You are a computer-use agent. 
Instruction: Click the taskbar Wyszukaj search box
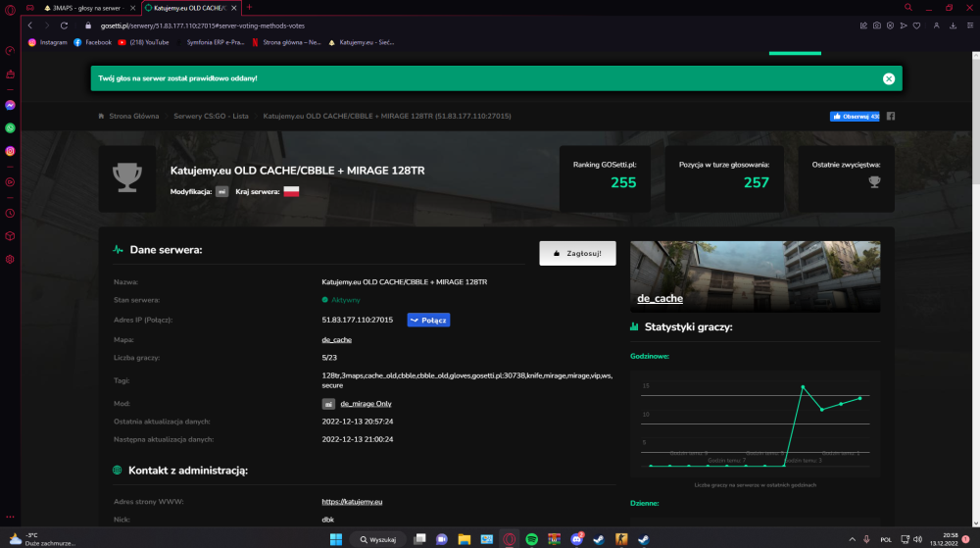[x=378, y=539]
